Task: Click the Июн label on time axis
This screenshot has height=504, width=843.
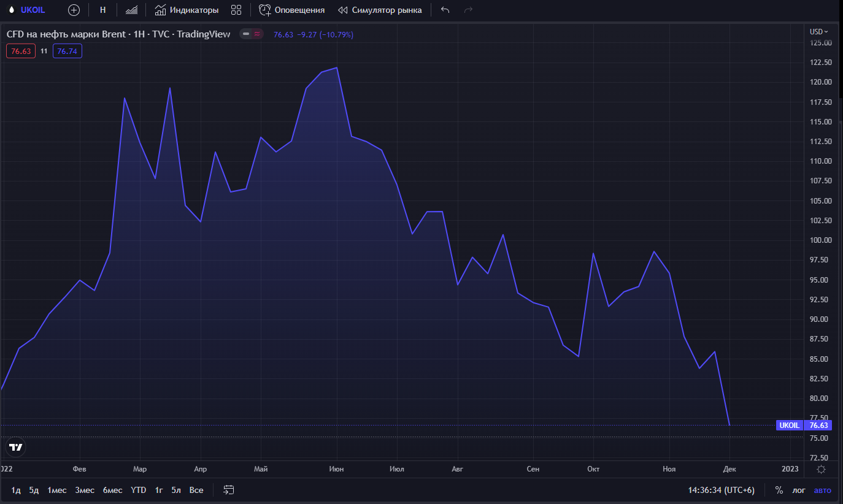Action: (336, 469)
